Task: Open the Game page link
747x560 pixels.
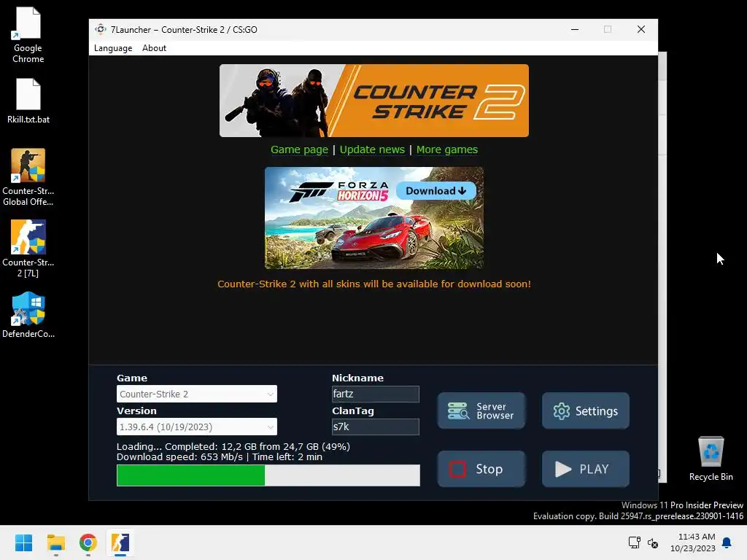Action: [x=299, y=149]
